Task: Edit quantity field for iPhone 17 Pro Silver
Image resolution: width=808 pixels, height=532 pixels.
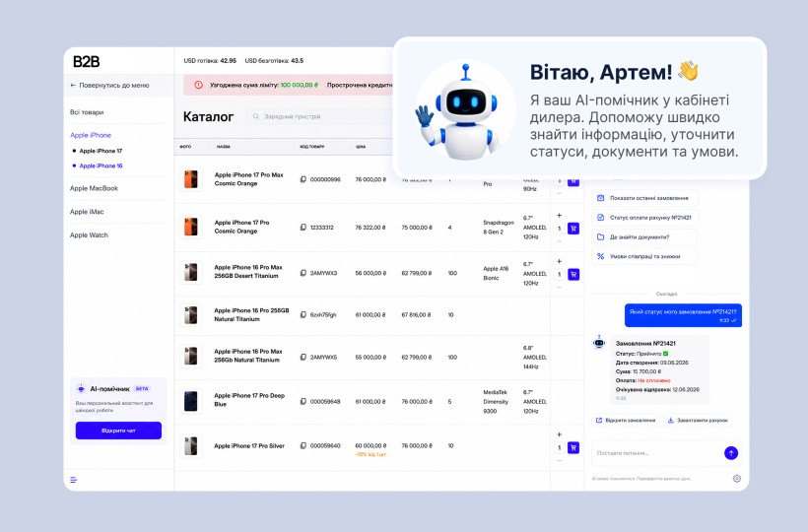Action: pos(559,447)
